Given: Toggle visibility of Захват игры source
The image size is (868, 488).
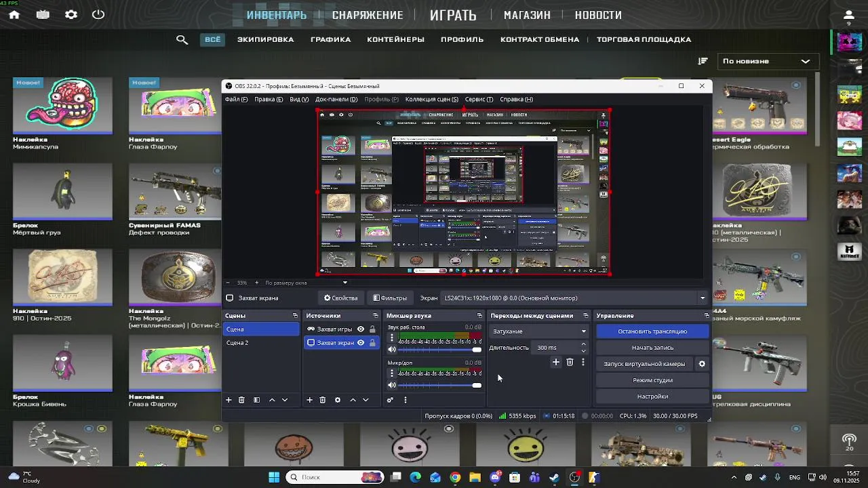Looking at the screenshot, I should tap(361, 329).
